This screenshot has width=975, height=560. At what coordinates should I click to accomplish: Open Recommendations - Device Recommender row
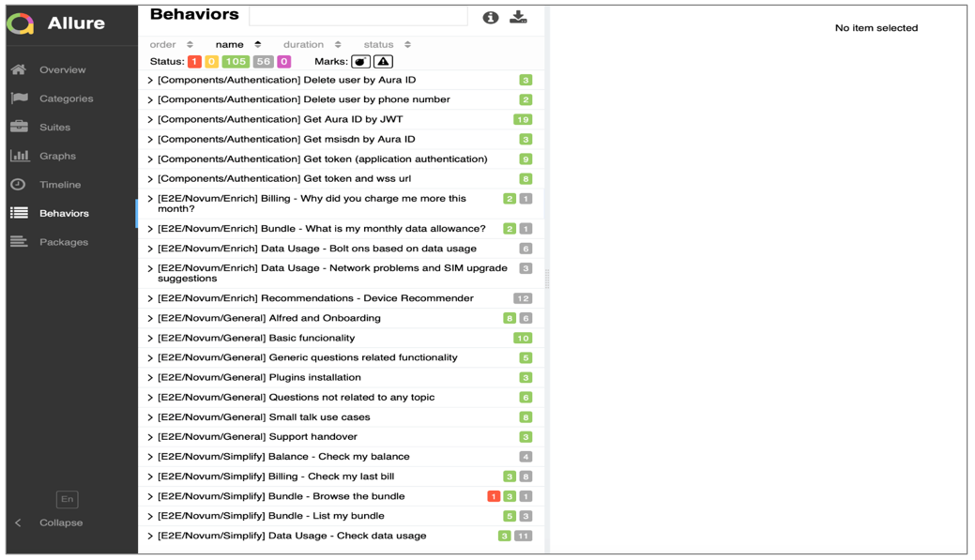point(341,298)
